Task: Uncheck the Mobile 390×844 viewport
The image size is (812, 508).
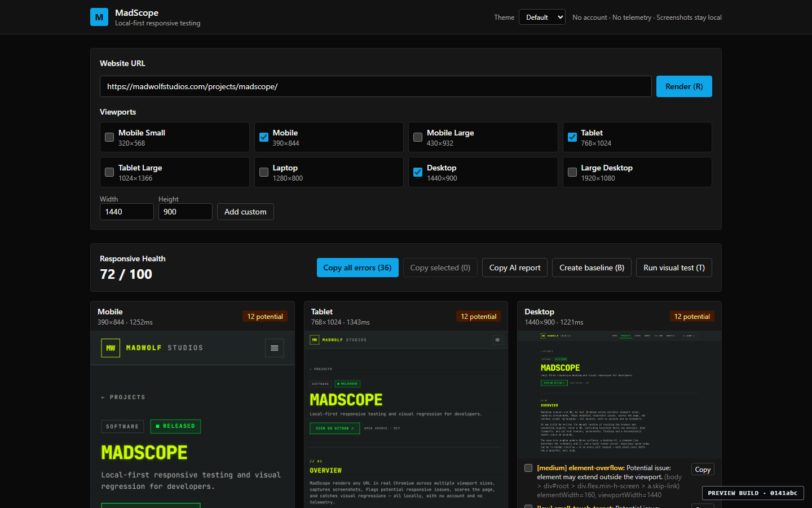Action: (x=264, y=137)
